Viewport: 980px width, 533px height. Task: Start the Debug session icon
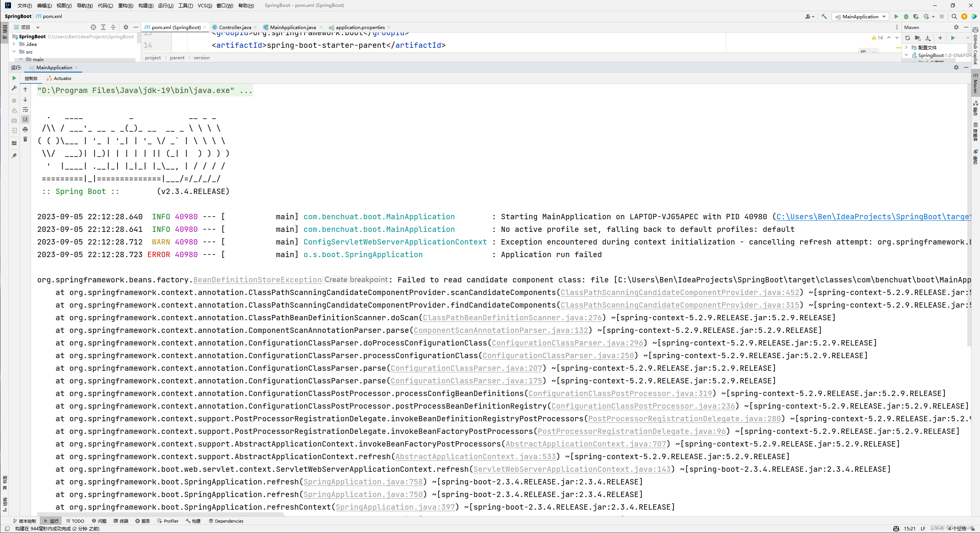point(906,16)
